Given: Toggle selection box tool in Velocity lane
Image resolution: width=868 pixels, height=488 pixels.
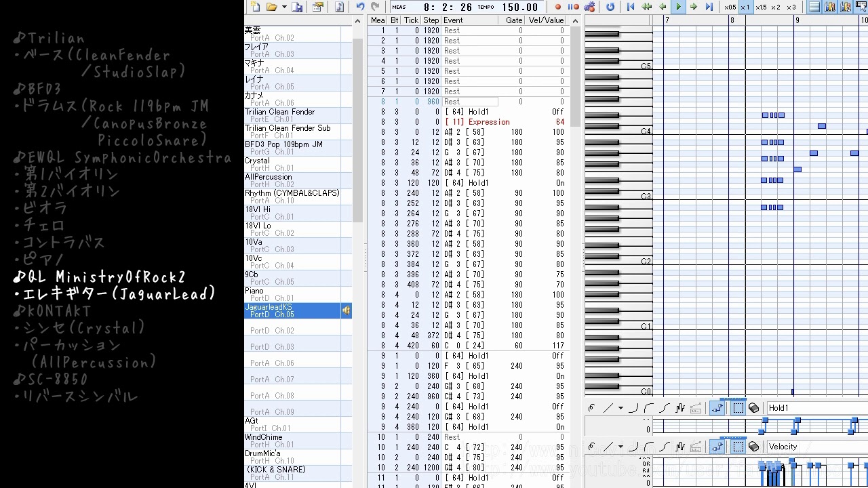Looking at the screenshot, I should tap(738, 447).
